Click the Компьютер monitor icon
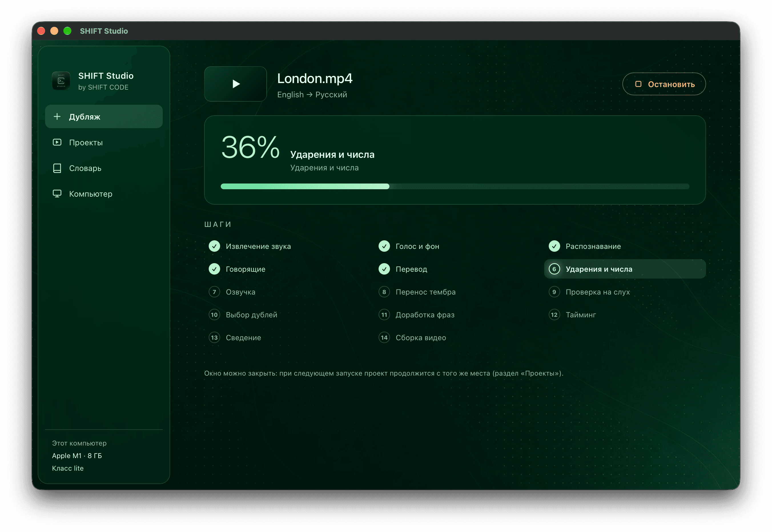This screenshot has height=532, width=772. point(57,194)
